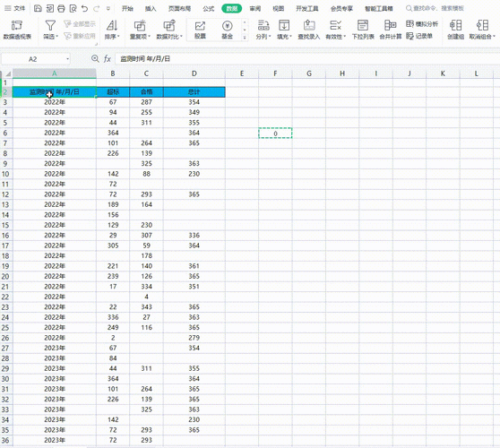Click the 模拟分析 what-if analysis button
The width and height of the screenshot is (500, 448).
click(422, 24)
